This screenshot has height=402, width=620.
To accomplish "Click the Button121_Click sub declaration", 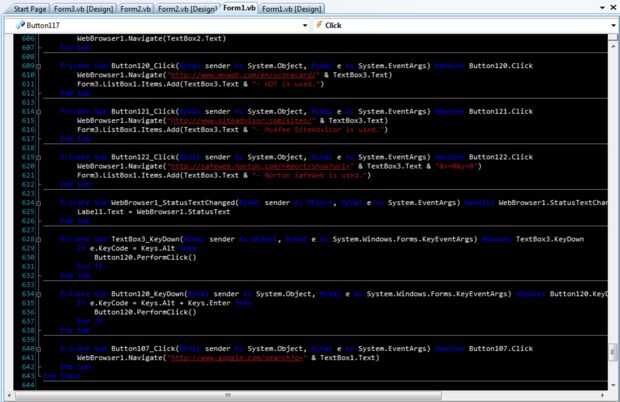I will (297, 111).
